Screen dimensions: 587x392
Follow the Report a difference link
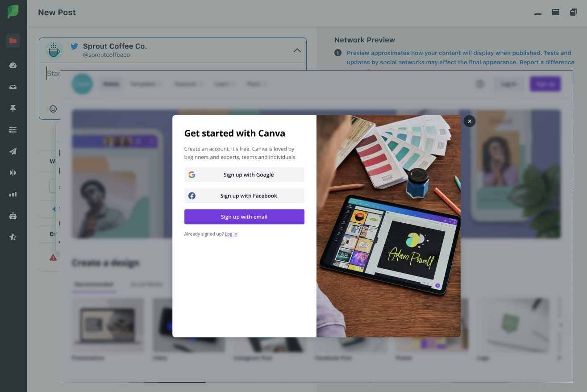point(547,63)
